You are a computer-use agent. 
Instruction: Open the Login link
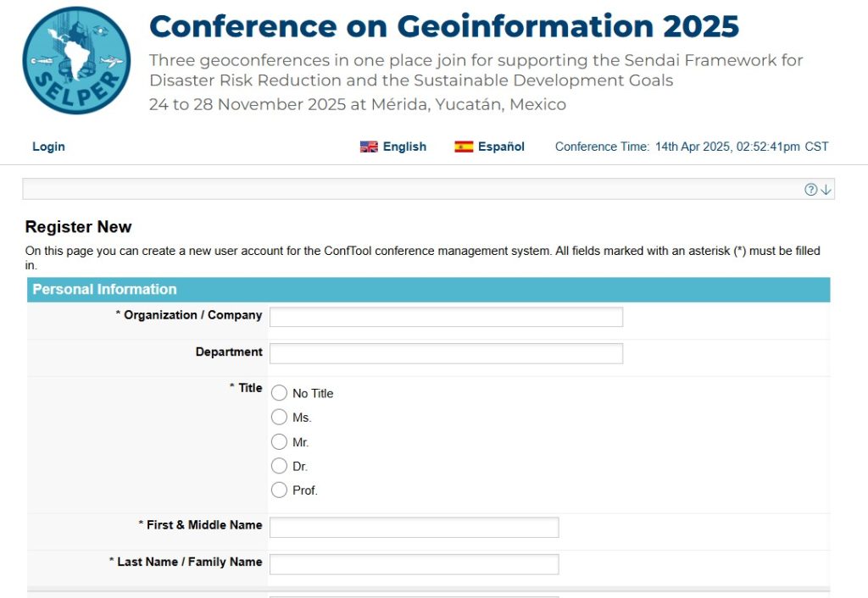[x=48, y=147]
